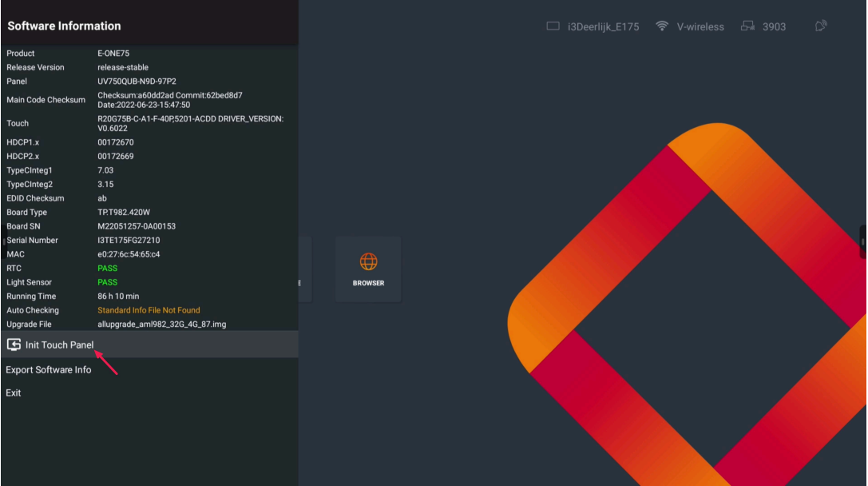The width and height of the screenshot is (868, 486).
Task: Click the Auto Checking status text
Action: point(149,310)
